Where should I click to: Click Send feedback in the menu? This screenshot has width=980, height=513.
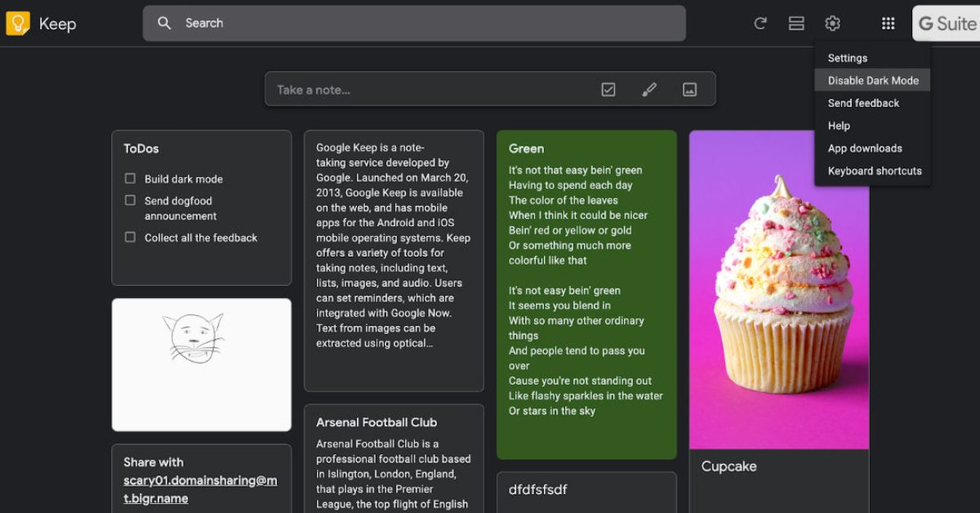tap(863, 103)
